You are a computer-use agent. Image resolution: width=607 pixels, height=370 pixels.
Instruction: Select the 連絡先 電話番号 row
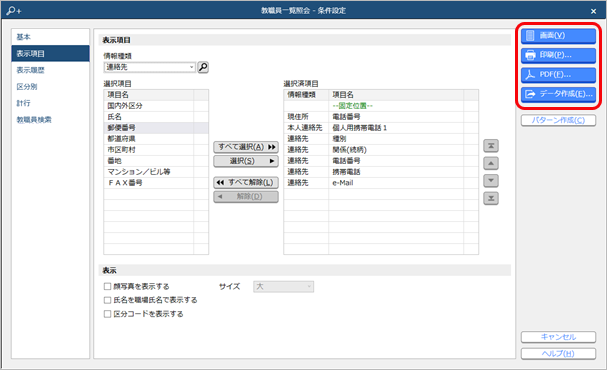coord(381,161)
